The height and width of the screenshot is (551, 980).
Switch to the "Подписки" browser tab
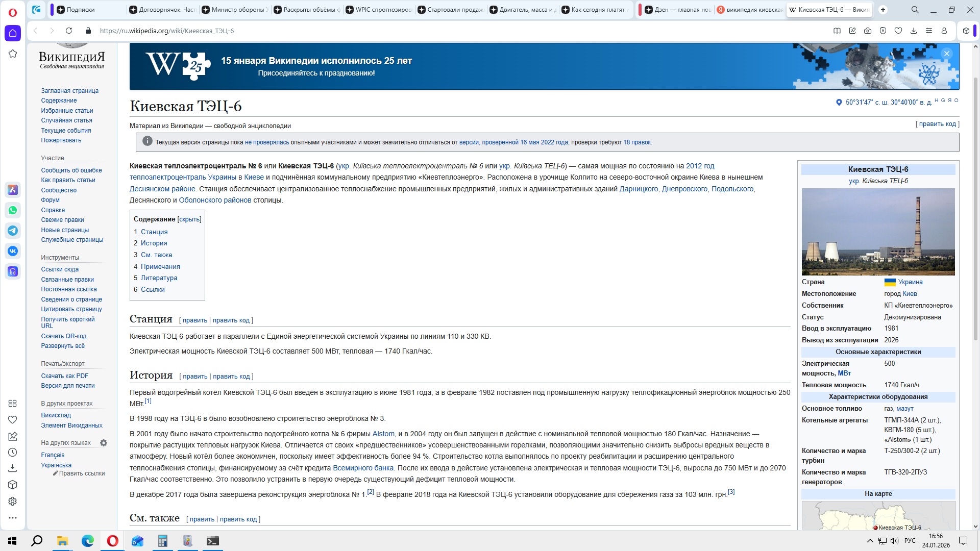point(81,10)
